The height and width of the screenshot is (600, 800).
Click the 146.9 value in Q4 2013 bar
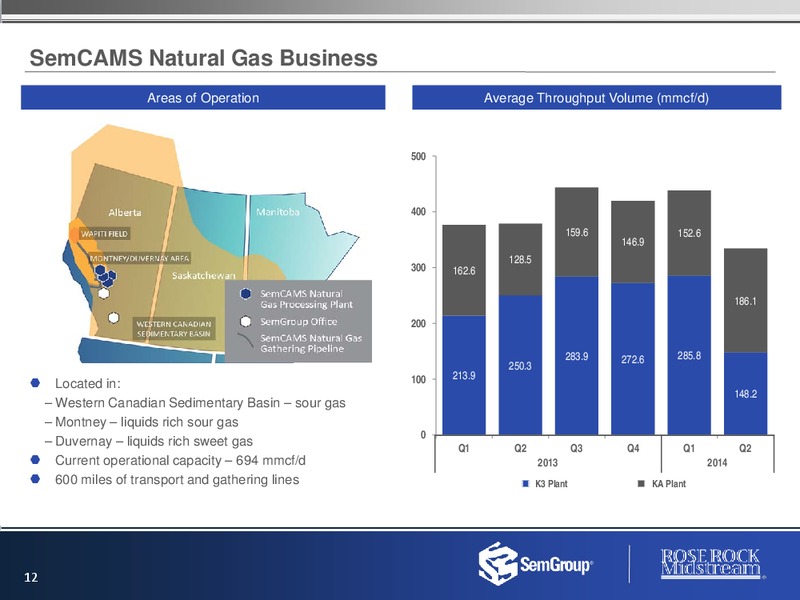(633, 242)
